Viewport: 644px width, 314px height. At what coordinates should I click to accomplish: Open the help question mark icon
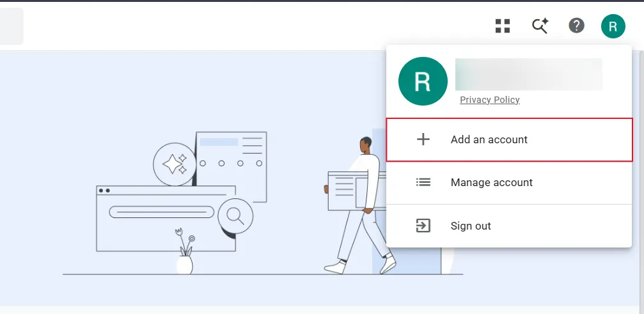point(576,26)
